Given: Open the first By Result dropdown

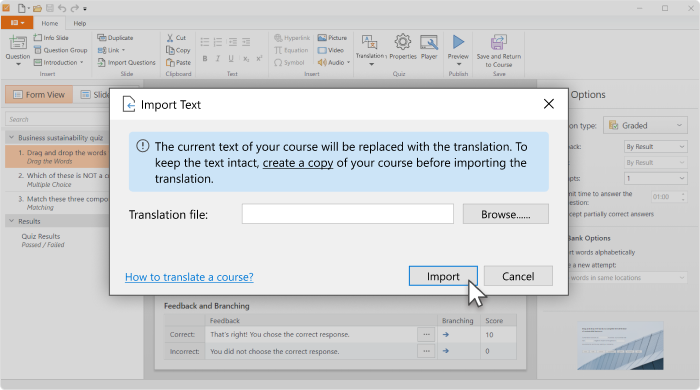Looking at the screenshot, I should click(655, 146).
